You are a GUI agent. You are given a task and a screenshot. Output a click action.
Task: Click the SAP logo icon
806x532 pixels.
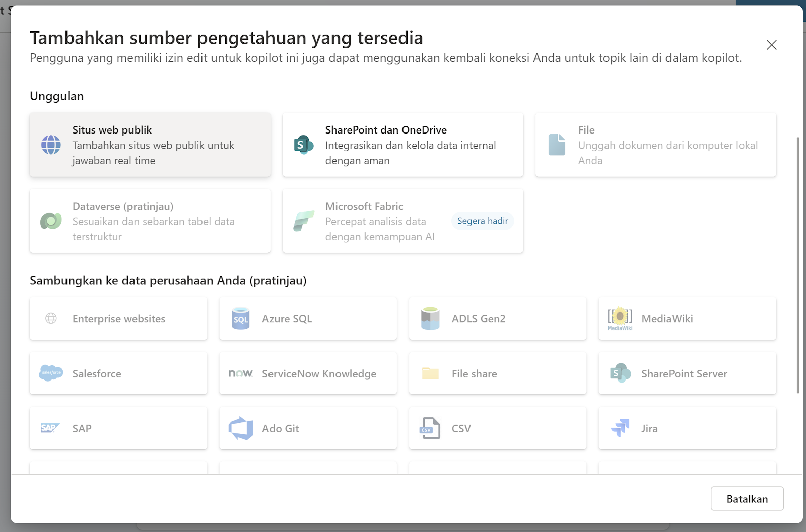50,428
